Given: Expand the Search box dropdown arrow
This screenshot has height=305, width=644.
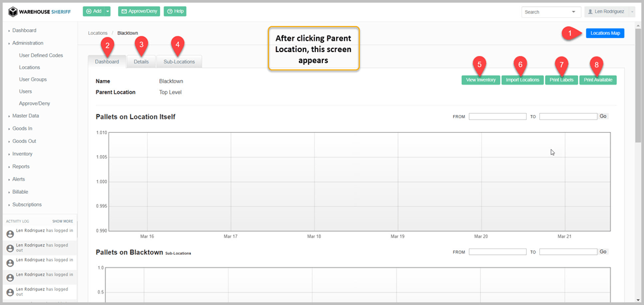Looking at the screenshot, I should 574,12.
